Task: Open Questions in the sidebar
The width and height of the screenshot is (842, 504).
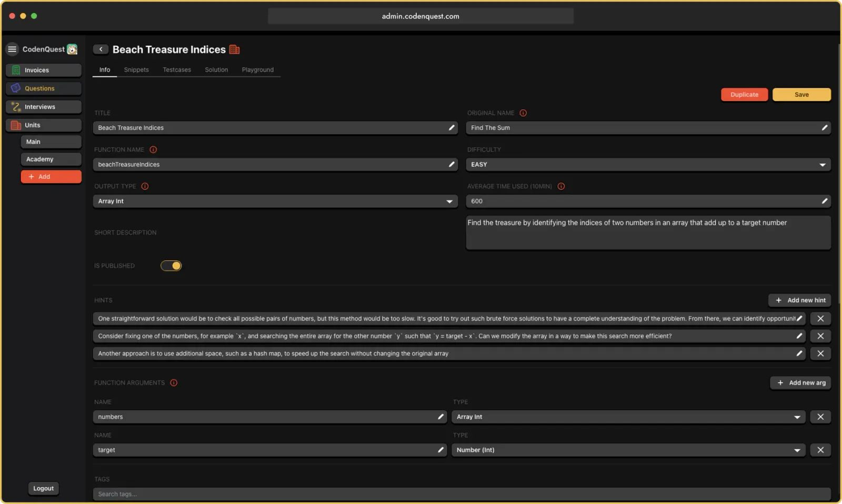Action: [x=44, y=88]
